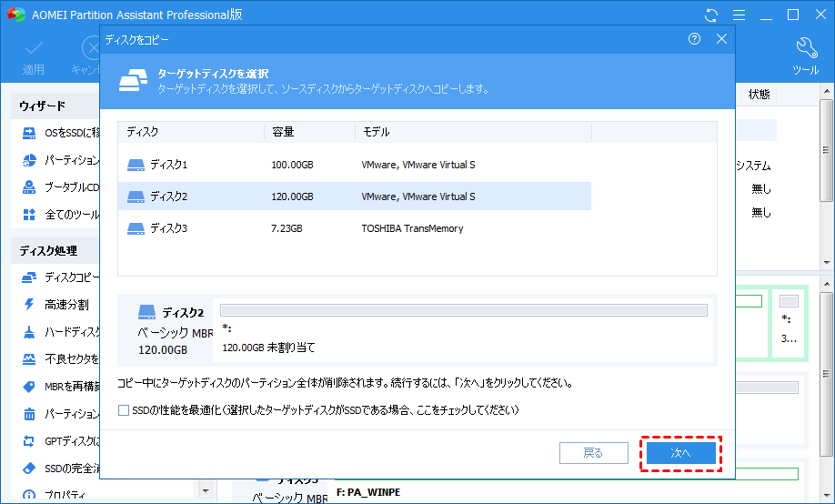This screenshot has height=504, width=835.
Task: Open the hamburger menu in title bar
Action: pyautogui.click(x=739, y=15)
